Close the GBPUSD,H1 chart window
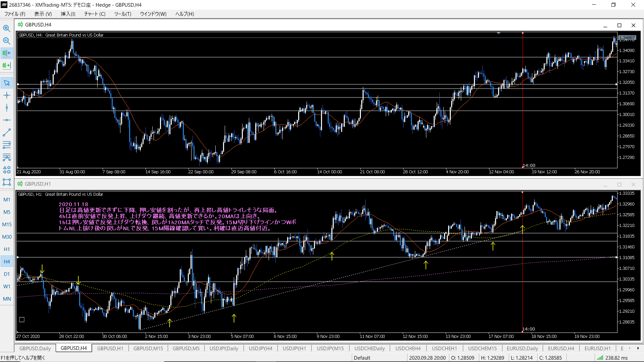 click(633, 184)
